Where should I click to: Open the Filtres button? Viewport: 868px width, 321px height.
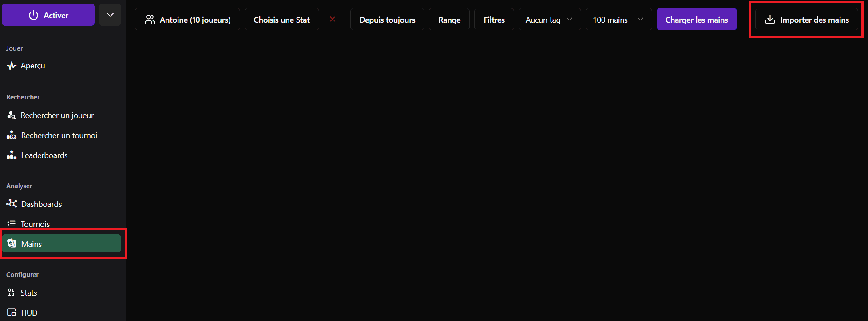pyautogui.click(x=494, y=20)
